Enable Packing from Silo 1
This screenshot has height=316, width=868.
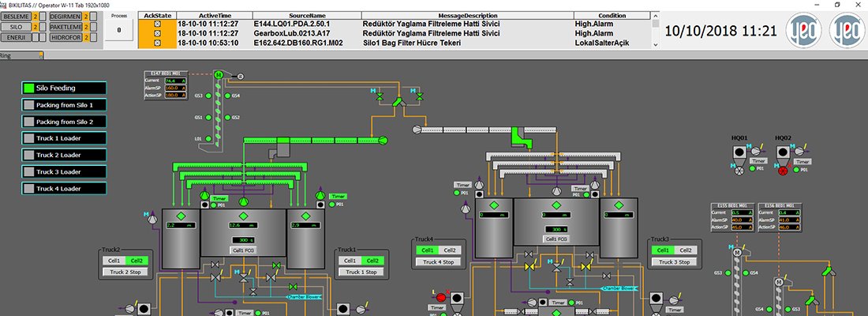click(29, 105)
